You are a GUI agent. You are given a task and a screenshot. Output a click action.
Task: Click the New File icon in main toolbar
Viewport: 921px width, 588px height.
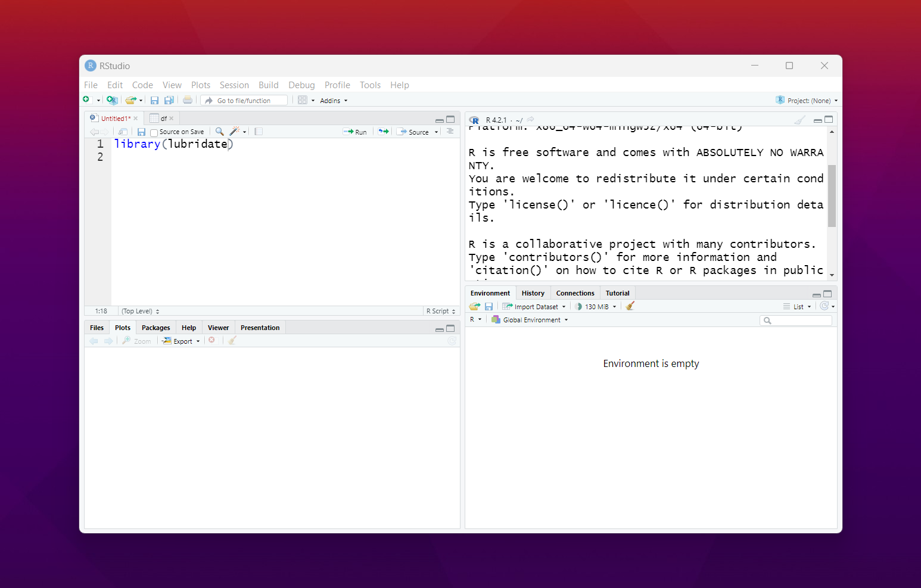86,99
